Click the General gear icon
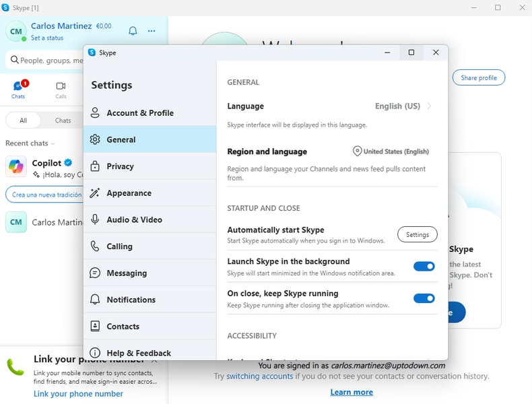532x404 pixels. click(x=95, y=139)
